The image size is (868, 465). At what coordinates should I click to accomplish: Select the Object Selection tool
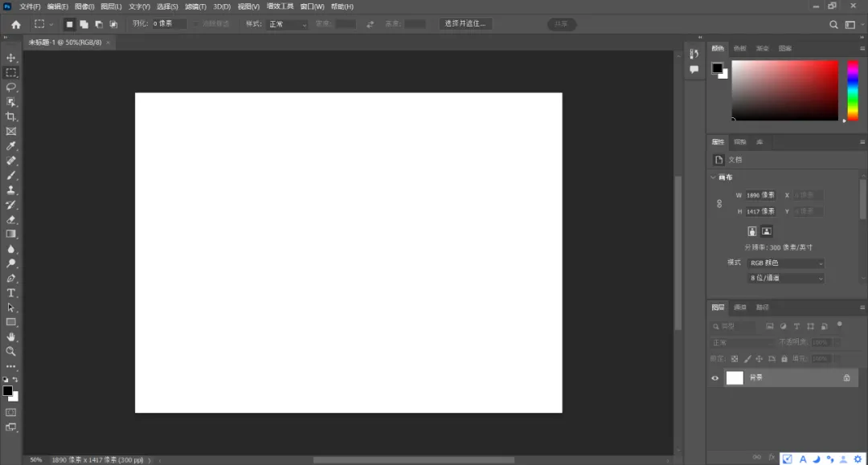(x=10, y=102)
